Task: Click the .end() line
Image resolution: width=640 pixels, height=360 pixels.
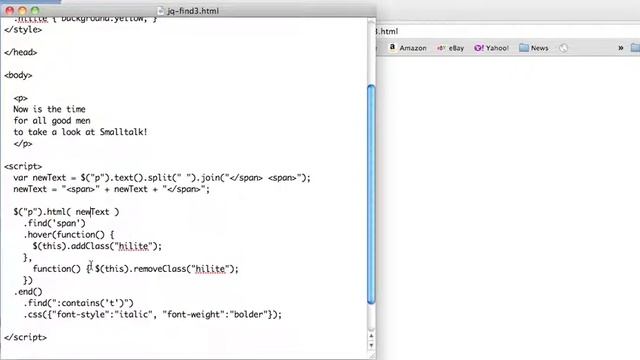Action: (28, 291)
